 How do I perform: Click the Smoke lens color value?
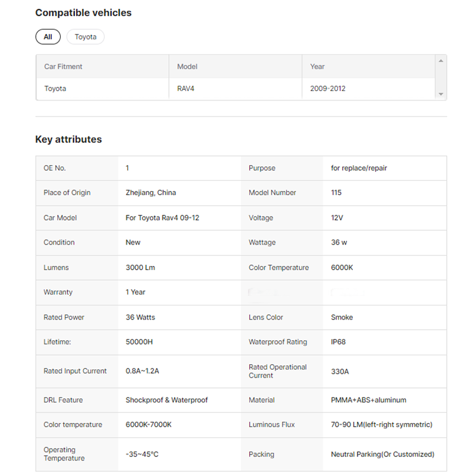(x=342, y=317)
